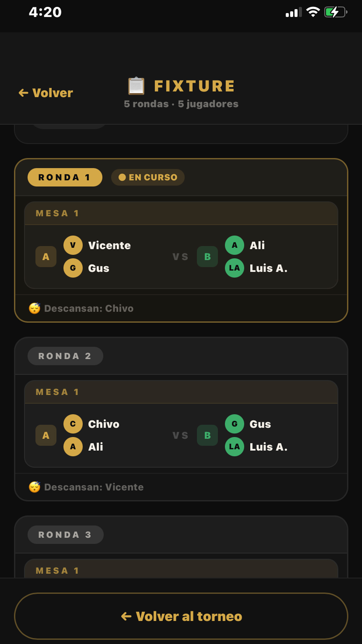Select Gus's green avatar in Ronda 2
The image size is (362, 644).
pos(235,424)
